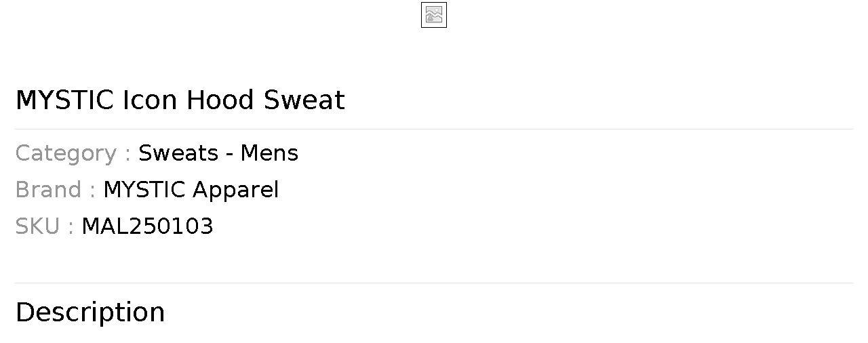
Task: Click the gray SKU label
Action: tap(37, 226)
